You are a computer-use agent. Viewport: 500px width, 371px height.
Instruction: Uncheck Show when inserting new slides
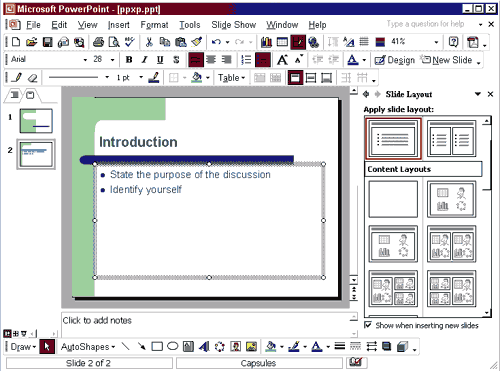(368, 325)
